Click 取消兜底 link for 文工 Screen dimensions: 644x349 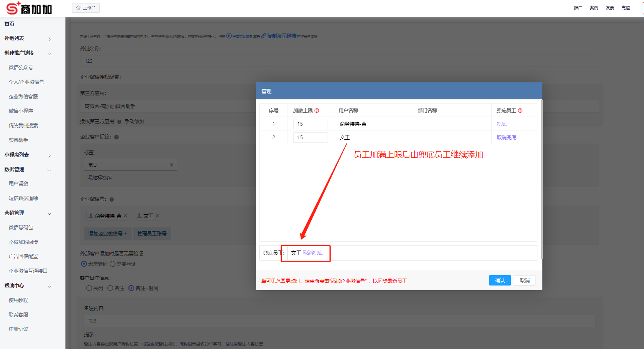[506, 137]
